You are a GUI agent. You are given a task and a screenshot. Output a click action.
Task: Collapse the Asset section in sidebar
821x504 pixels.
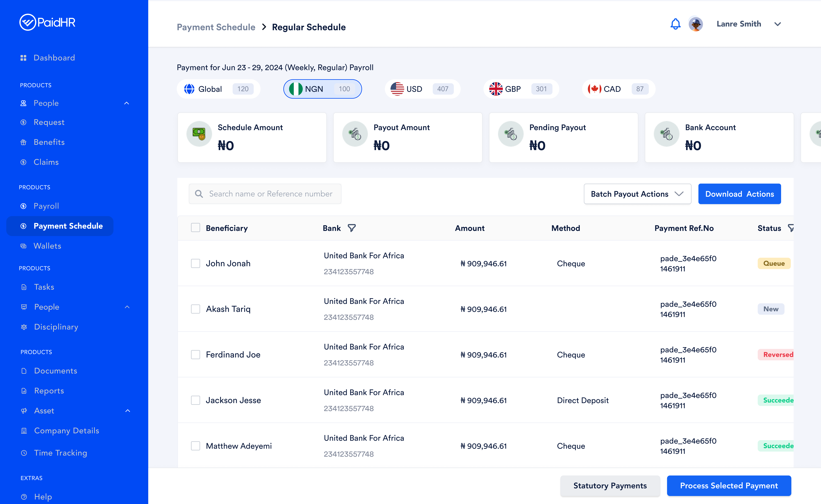(128, 411)
